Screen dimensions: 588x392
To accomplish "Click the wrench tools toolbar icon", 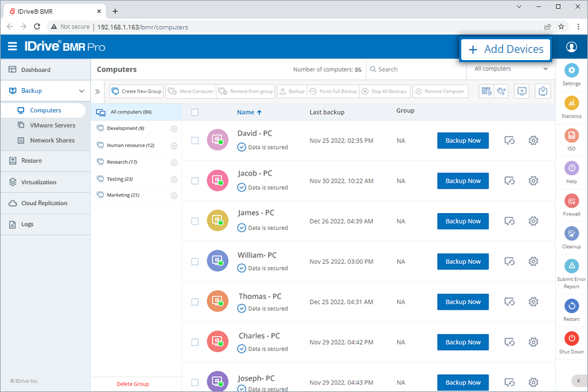I will (x=501, y=91).
